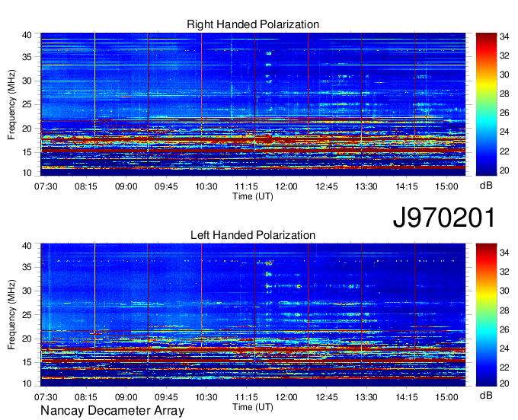The image size is (518, 420).
Task: Click the right-handed plot's color bar
Action: point(486,104)
